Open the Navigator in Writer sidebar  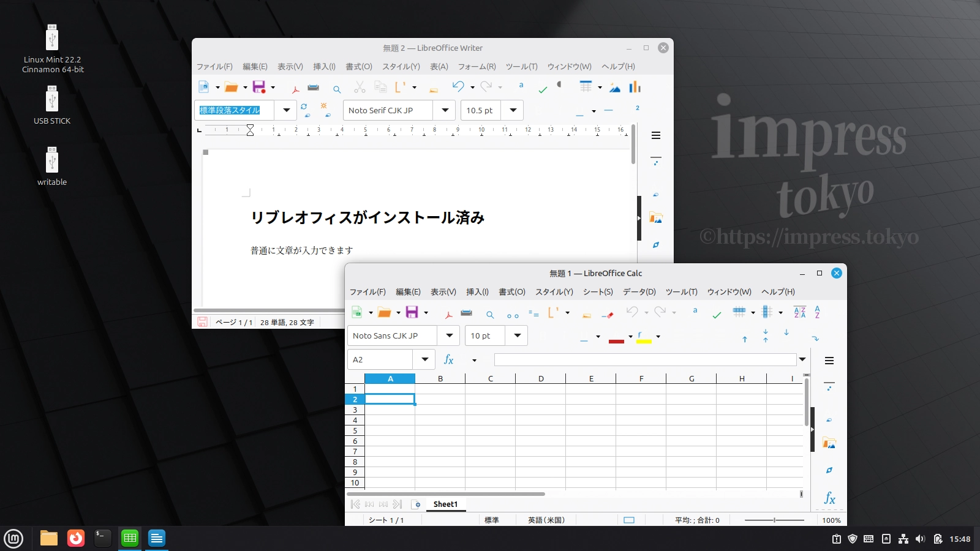pos(656,245)
